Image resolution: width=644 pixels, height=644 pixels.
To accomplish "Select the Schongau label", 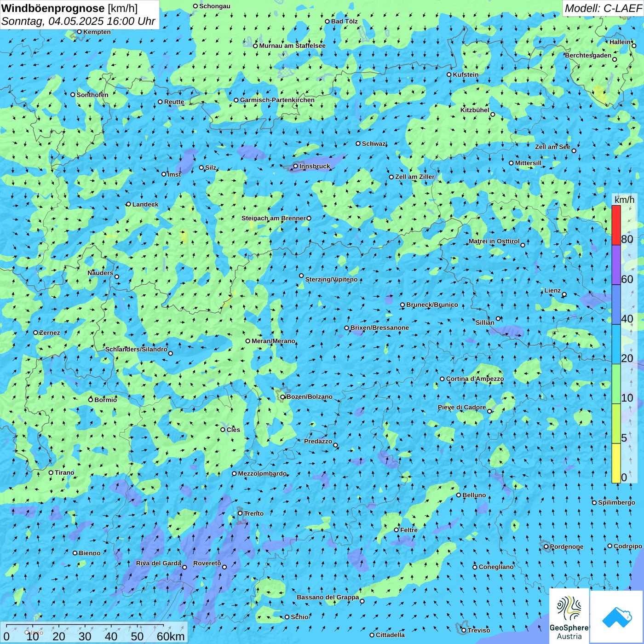I will (214, 6).
